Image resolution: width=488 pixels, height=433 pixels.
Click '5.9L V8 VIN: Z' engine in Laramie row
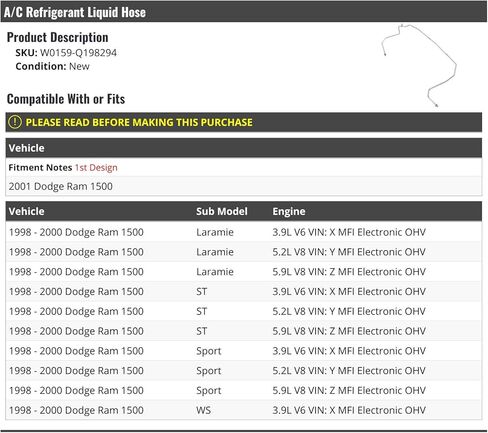(x=349, y=272)
